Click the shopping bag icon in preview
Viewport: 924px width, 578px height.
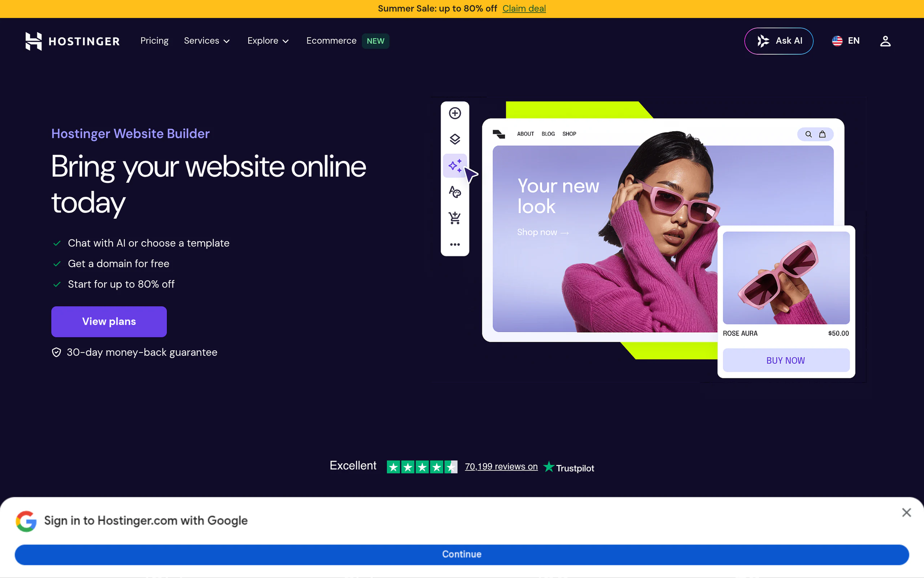[822, 134]
